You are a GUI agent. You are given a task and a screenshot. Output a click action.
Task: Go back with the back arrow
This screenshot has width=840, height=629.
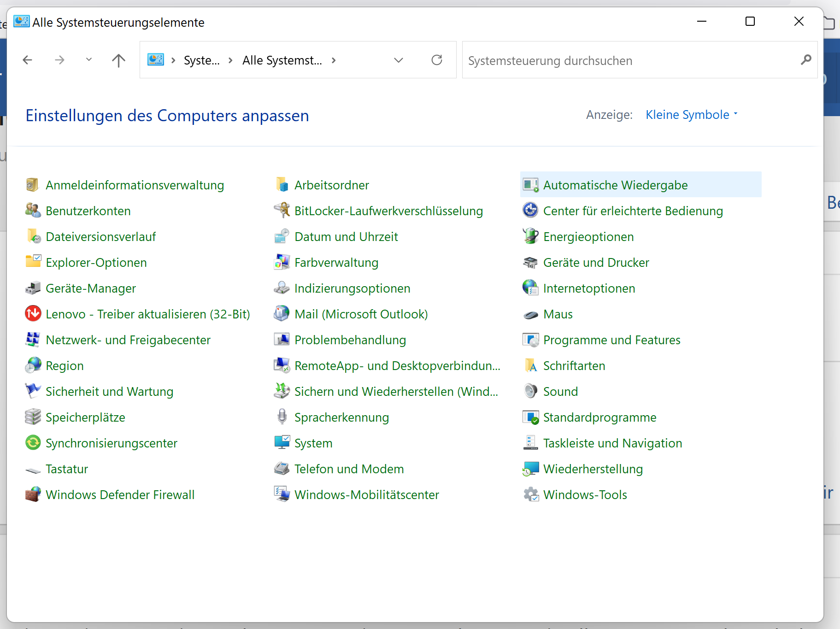point(28,60)
